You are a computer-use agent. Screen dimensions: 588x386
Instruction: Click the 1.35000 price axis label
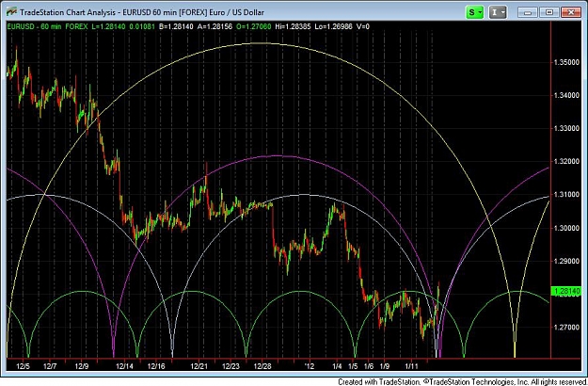click(x=566, y=62)
